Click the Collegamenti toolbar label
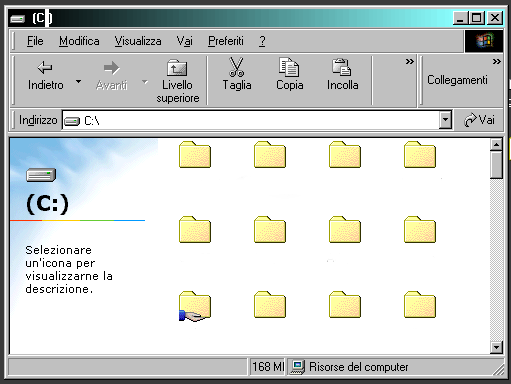This screenshot has width=511, height=384. pyautogui.click(x=457, y=80)
